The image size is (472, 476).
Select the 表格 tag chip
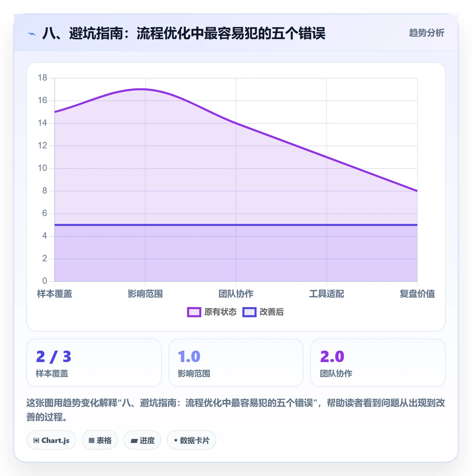(x=100, y=440)
